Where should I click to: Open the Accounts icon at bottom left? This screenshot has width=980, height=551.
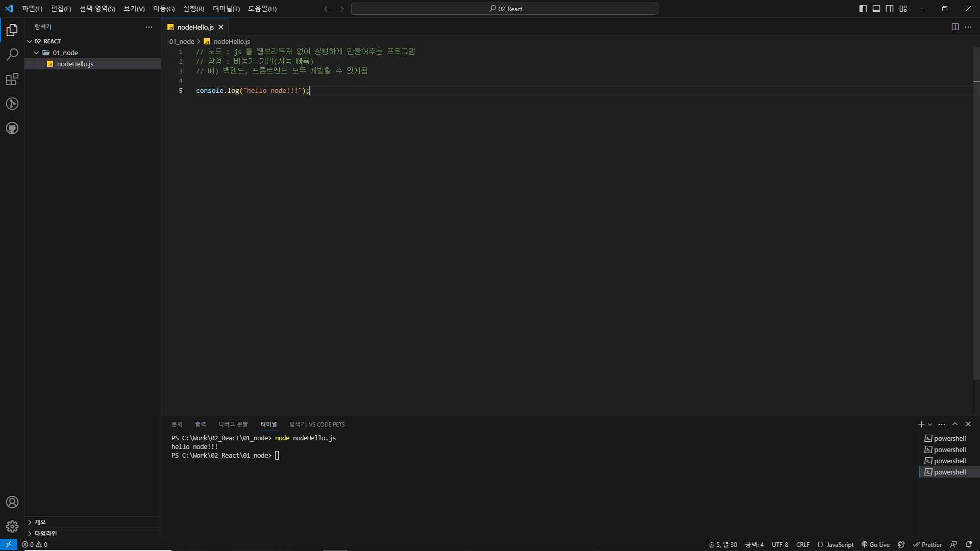tap(12, 502)
